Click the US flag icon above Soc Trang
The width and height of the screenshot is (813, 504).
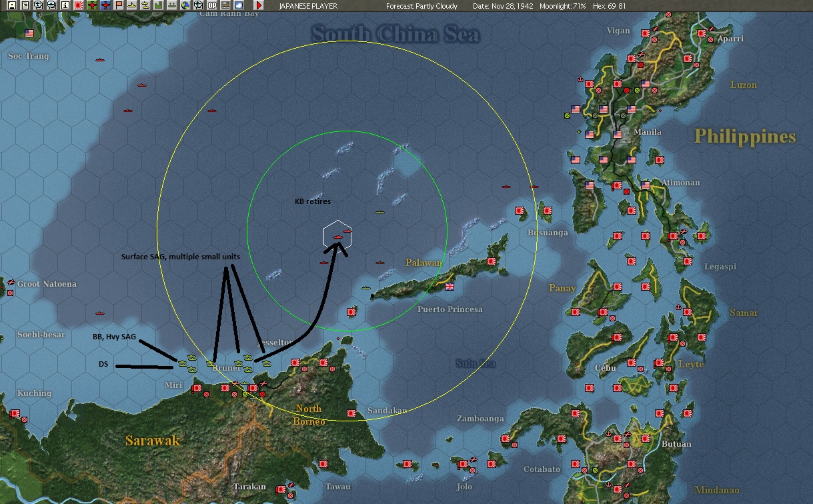29,33
